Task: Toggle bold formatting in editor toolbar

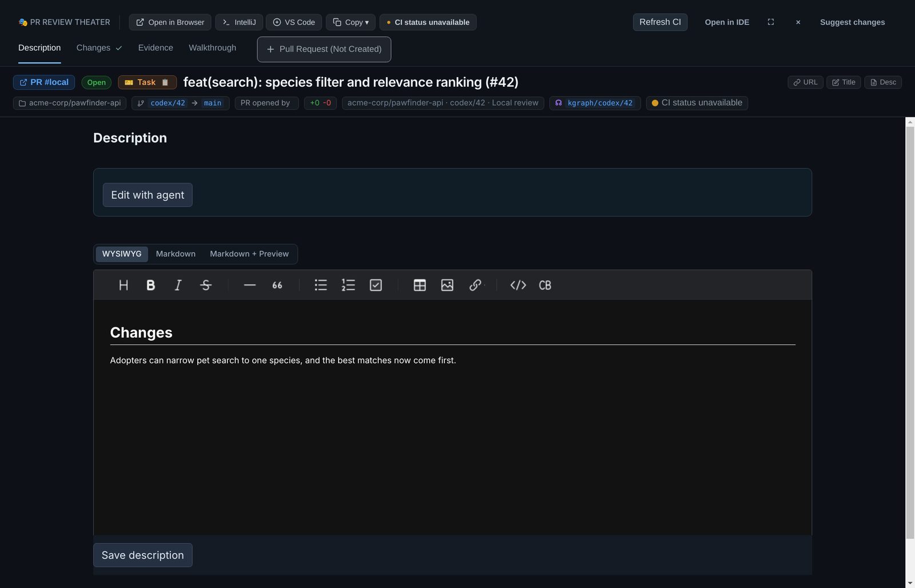Action: (x=151, y=285)
